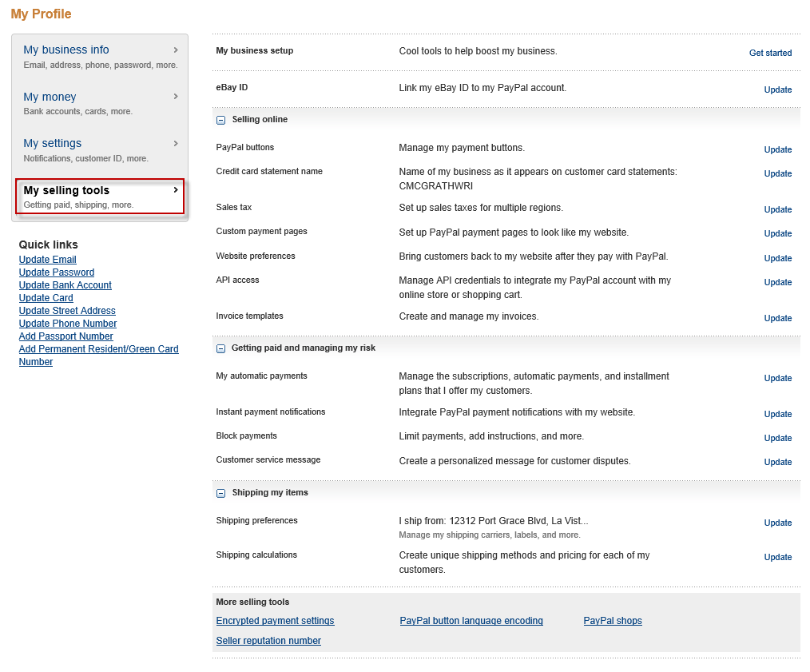Image resolution: width=810 pixels, height=672 pixels.
Task: Open Seller reputation number link
Action: [x=268, y=641]
